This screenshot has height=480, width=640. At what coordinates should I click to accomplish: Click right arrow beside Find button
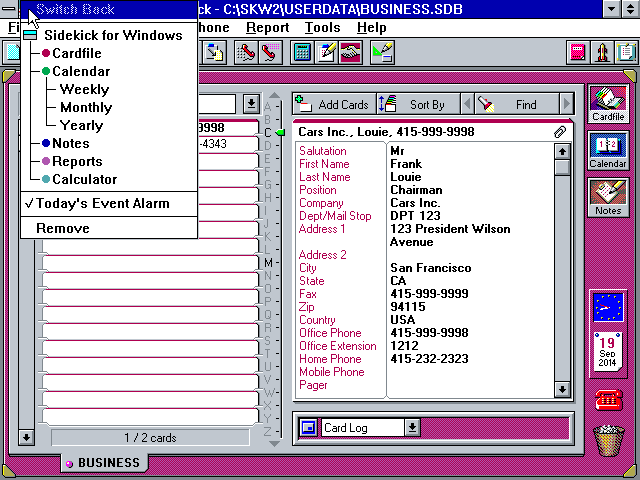tap(567, 104)
